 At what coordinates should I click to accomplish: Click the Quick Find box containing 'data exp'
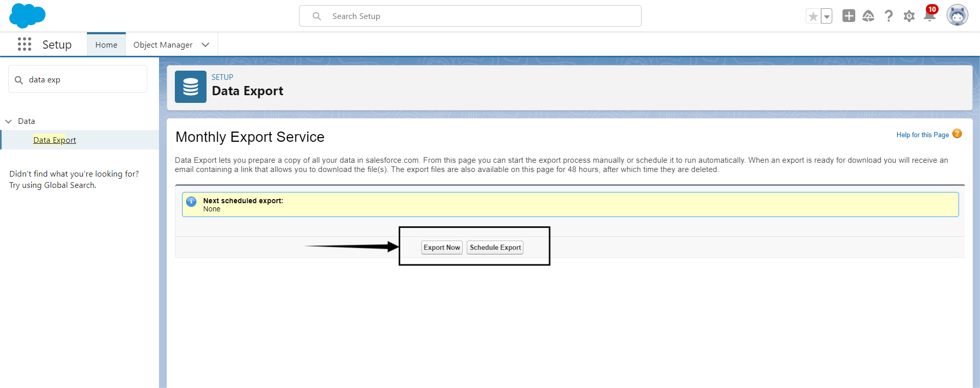pos(78,79)
